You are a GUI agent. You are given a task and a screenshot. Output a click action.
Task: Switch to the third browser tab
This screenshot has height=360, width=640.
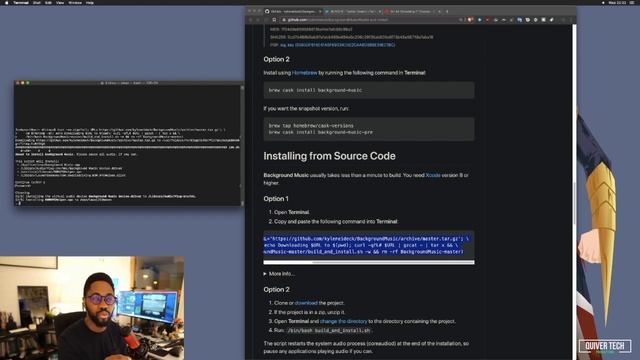pos(413,11)
